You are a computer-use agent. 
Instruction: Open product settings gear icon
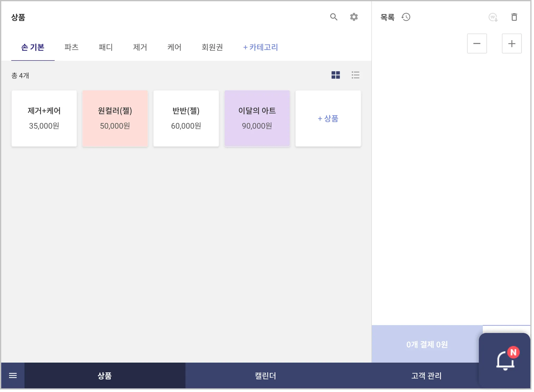354,17
